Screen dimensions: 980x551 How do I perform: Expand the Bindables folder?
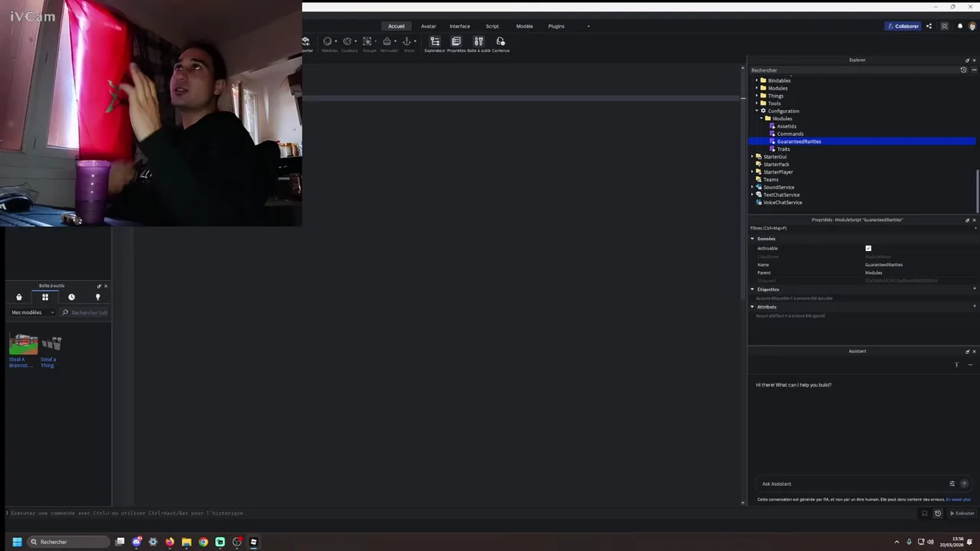(757, 80)
